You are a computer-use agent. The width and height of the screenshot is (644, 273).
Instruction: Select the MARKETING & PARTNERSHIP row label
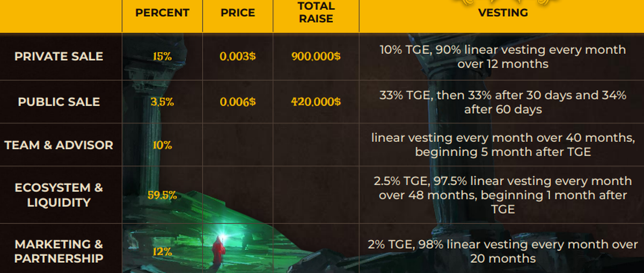click(59, 251)
